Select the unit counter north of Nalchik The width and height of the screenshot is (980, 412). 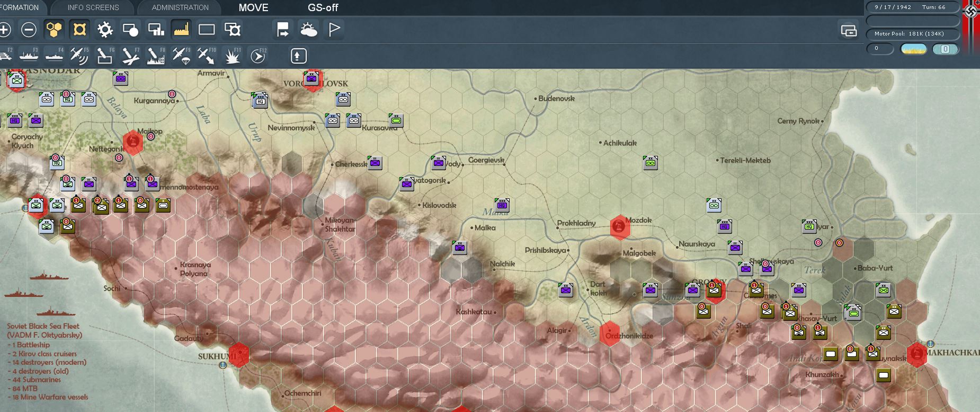pyautogui.click(x=460, y=248)
